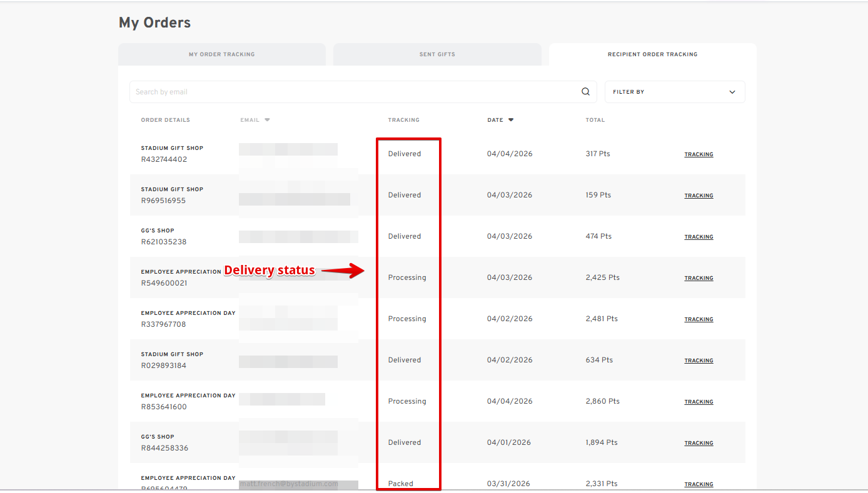Image resolution: width=868 pixels, height=493 pixels.
Task: Select the Recipient Order Tracking tab
Action: 652,54
